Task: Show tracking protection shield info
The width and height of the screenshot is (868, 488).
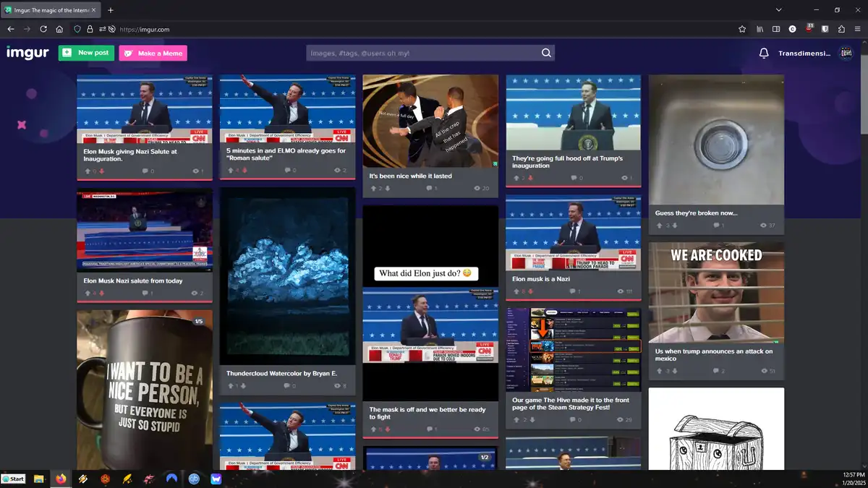Action: click(77, 30)
